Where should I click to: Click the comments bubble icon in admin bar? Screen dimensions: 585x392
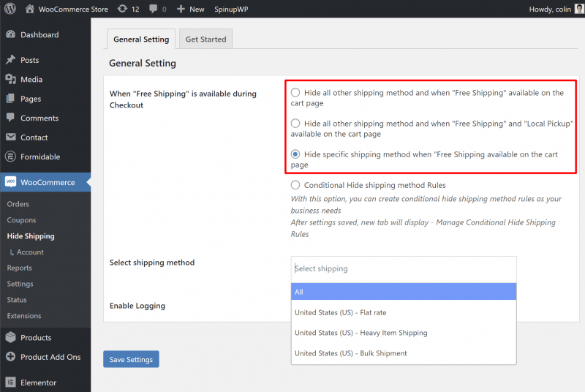[x=153, y=9]
